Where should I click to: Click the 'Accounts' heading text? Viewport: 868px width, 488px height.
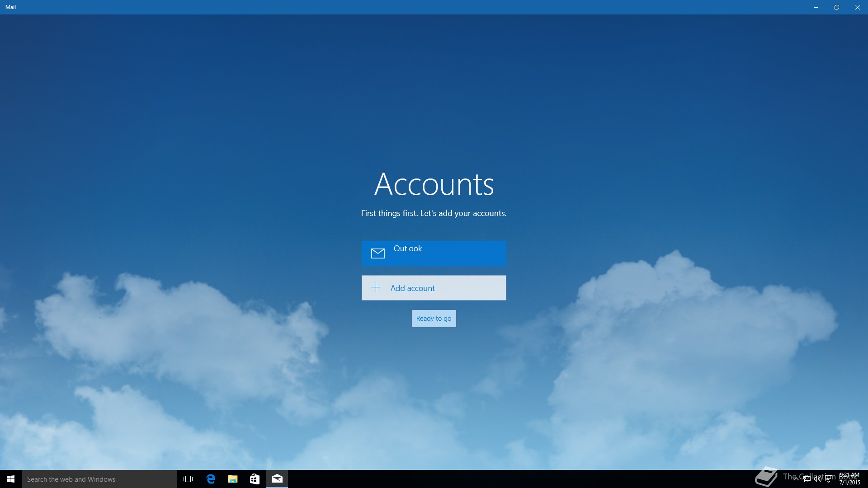(434, 184)
